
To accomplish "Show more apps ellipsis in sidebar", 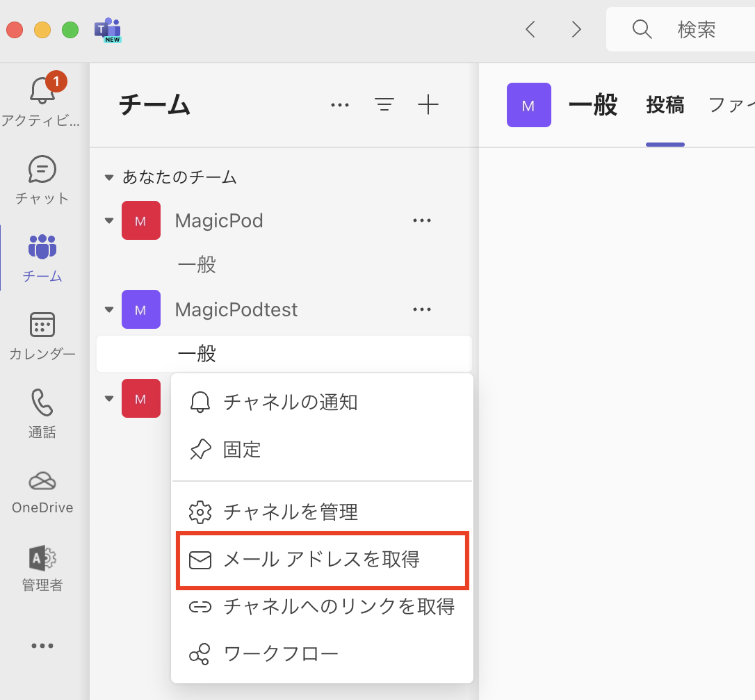I will coord(42,646).
